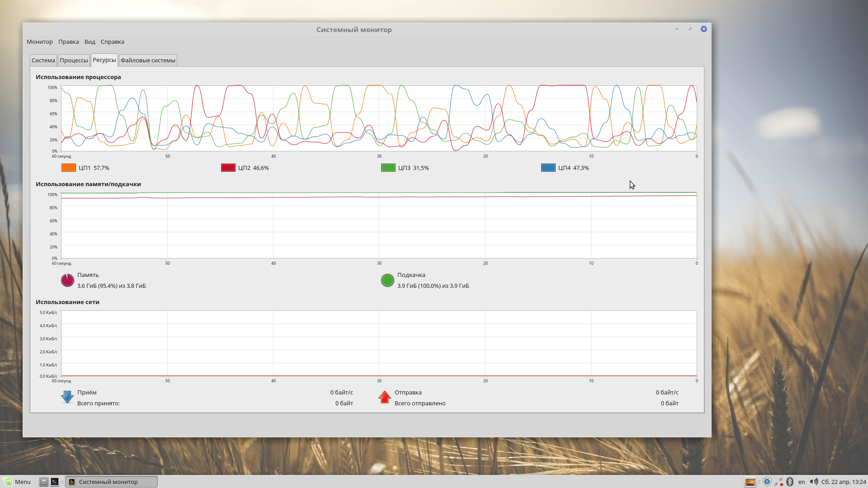Viewport: 868px width, 488px height.
Task: Click the Память memory pie icon
Action: [67, 280]
